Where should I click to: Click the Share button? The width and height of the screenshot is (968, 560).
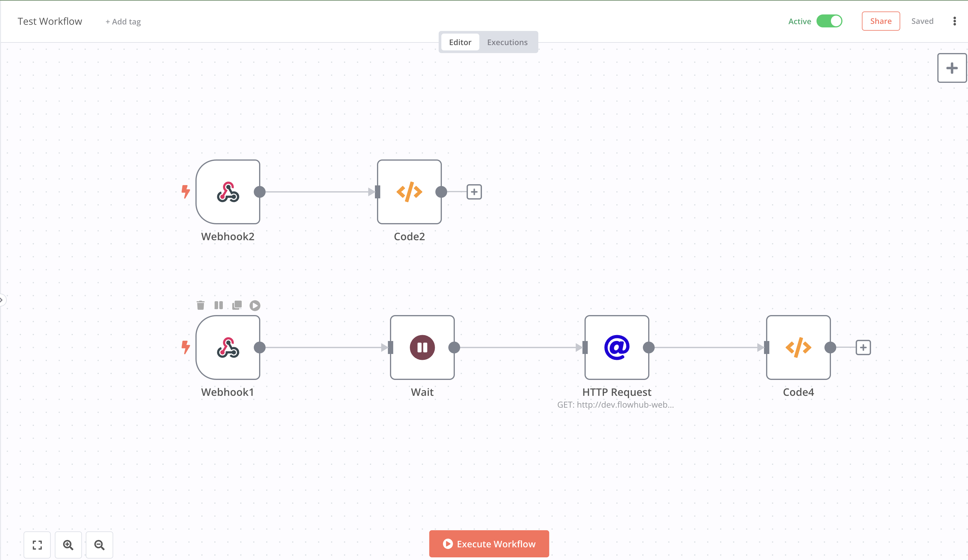point(880,21)
